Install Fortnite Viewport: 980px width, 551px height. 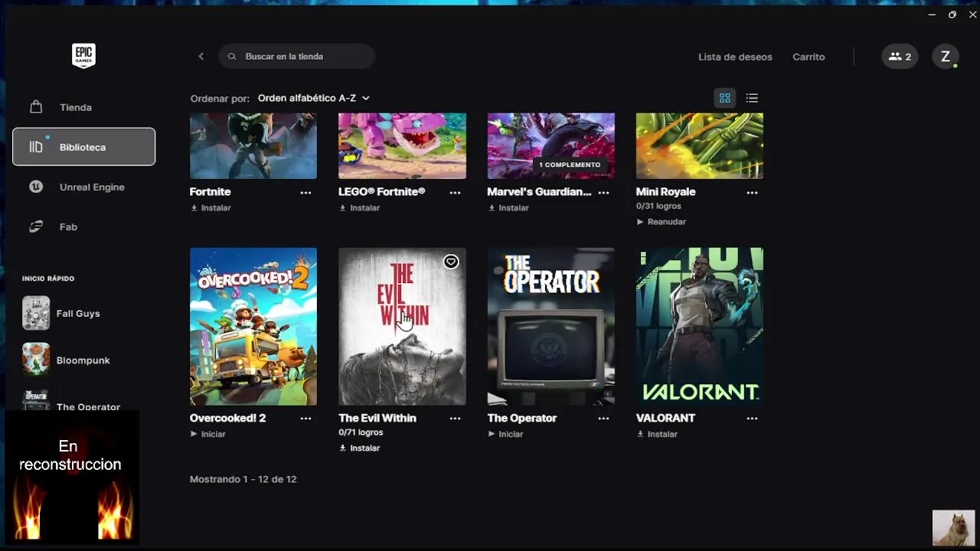click(x=211, y=208)
